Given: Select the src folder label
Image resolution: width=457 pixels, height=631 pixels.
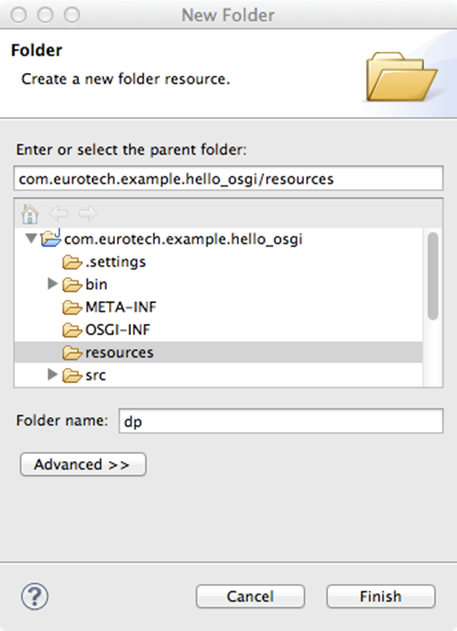Looking at the screenshot, I should 95,375.
